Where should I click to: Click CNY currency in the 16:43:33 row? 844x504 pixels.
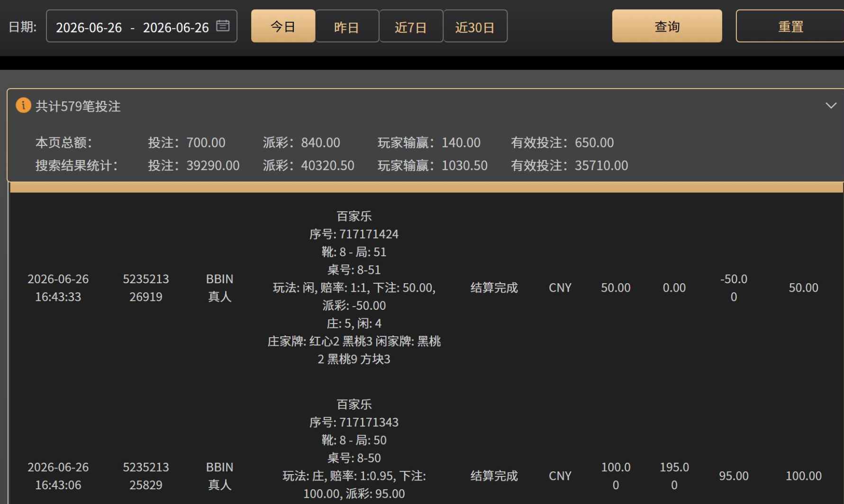coord(560,288)
